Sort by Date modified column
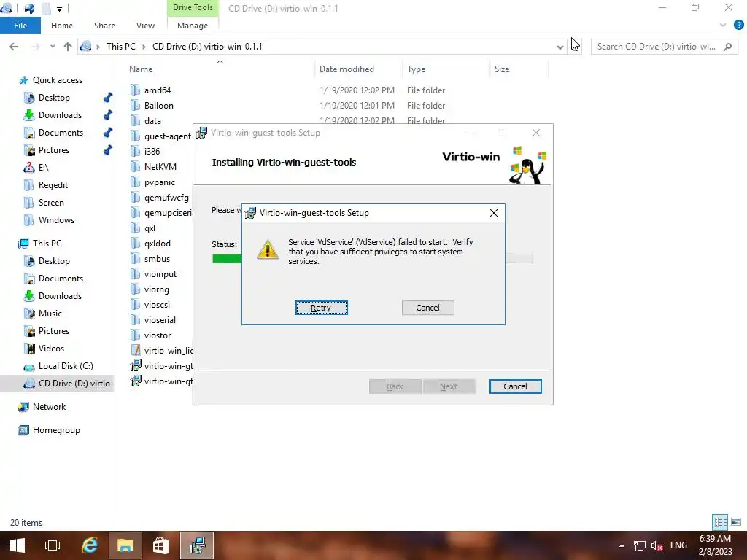747x560 pixels. [347, 69]
